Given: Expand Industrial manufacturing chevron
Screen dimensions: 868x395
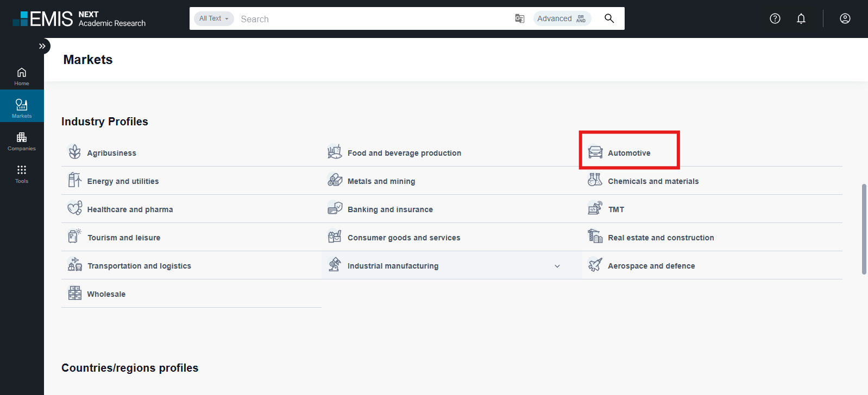Looking at the screenshot, I should 557,266.
